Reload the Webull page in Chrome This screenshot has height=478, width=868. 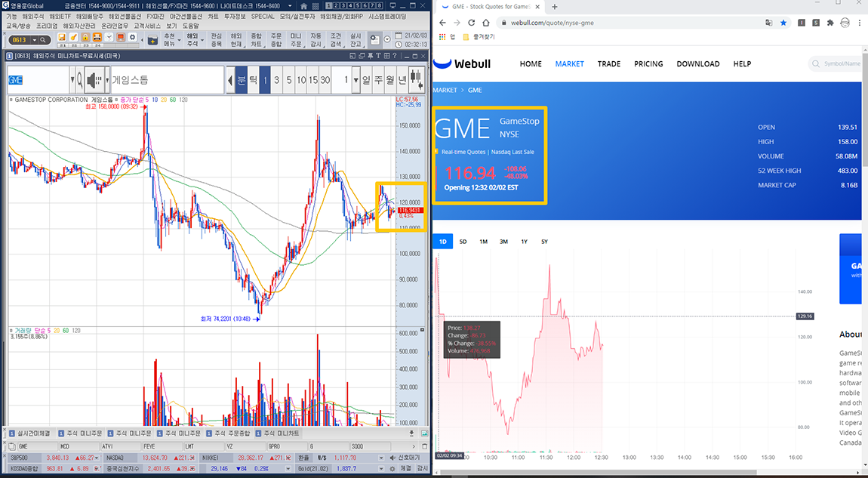471,23
